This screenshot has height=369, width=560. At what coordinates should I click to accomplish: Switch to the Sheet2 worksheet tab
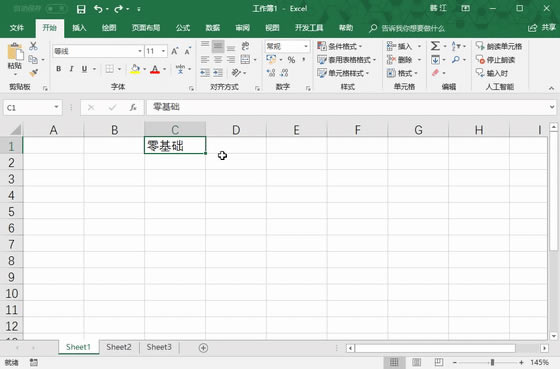pos(119,347)
